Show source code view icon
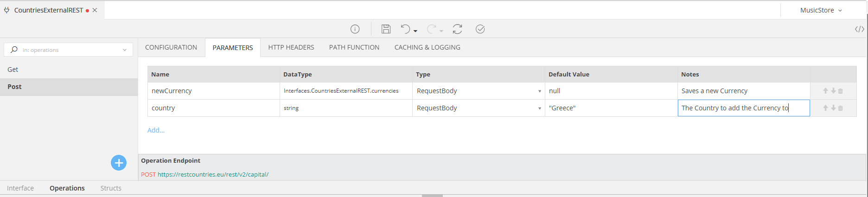The height and width of the screenshot is (197, 868). click(859, 29)
